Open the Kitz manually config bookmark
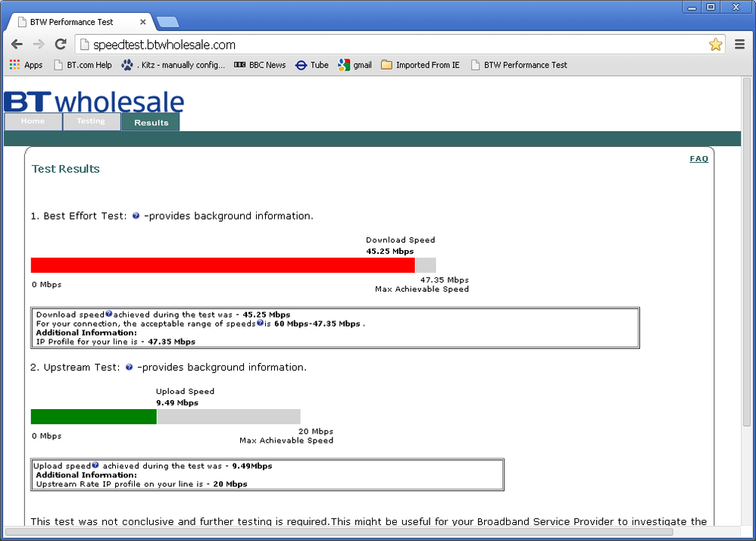This screenshot has height=541, width=756. tap(173, 64)
